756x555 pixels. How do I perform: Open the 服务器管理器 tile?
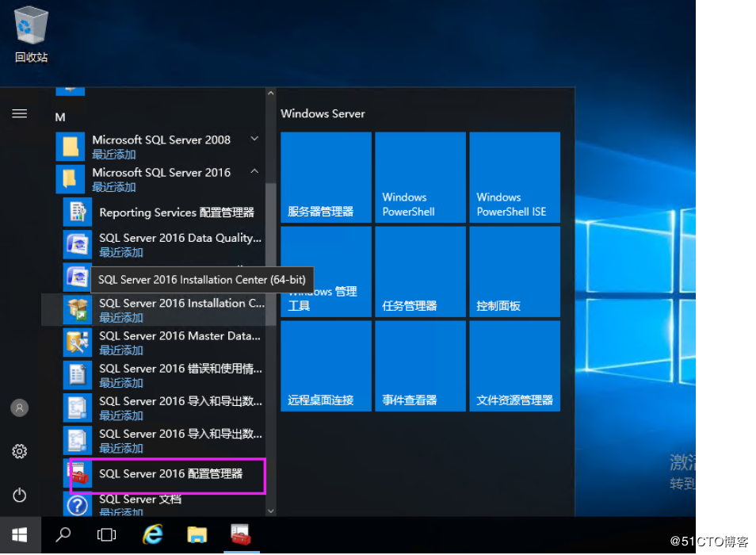(326, 178)
